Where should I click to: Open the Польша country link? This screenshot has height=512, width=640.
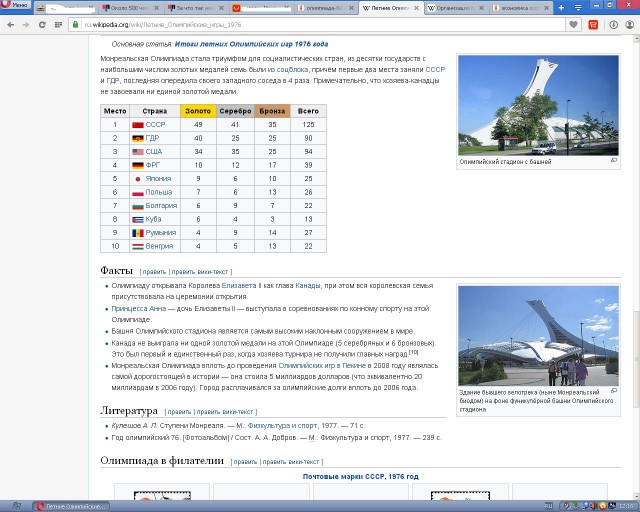point(159,192)
